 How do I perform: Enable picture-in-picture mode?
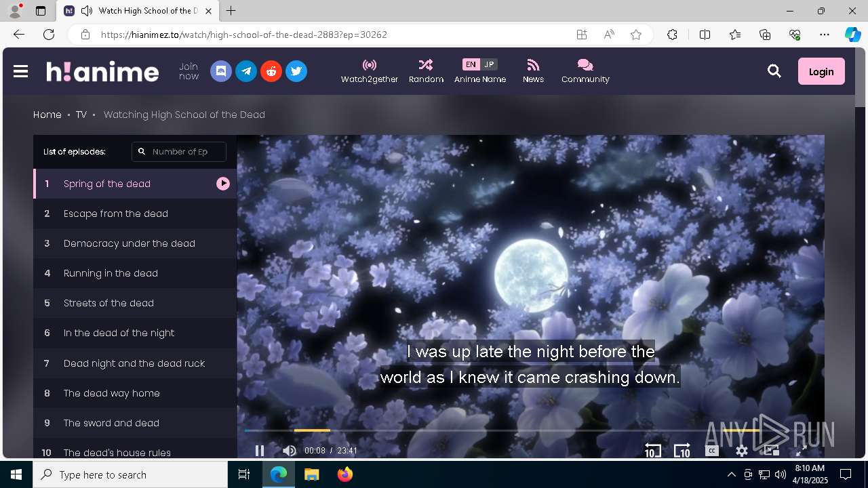pos(772,450)
